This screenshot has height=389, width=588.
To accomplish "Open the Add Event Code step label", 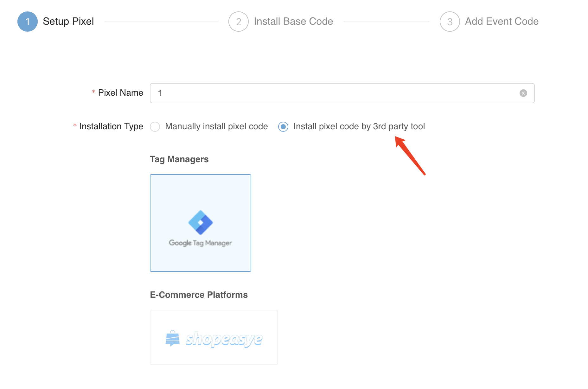I will coord(502,21).
